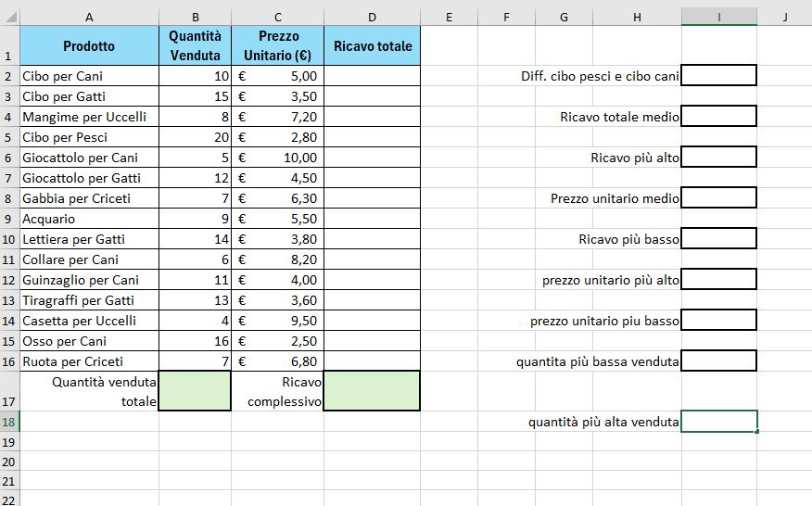Select the Ricavo totale header cell

coord(372,46)
